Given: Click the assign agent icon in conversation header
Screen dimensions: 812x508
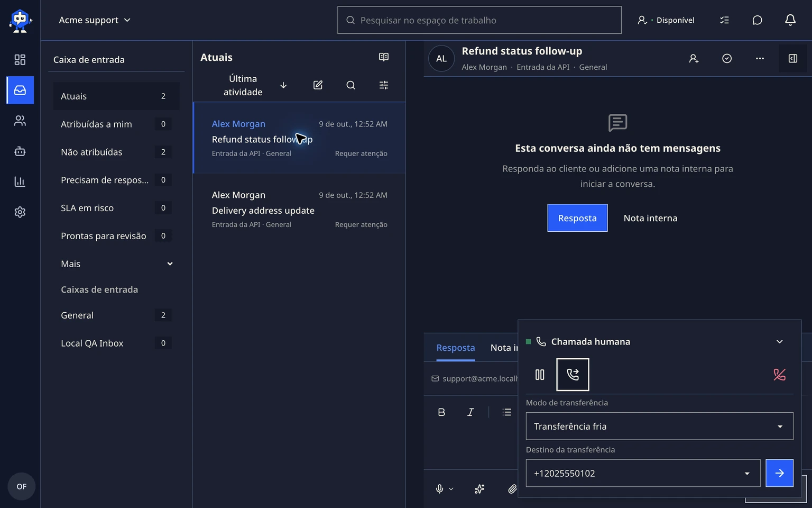Looking at the screenshot, I should tap(694, 59).
